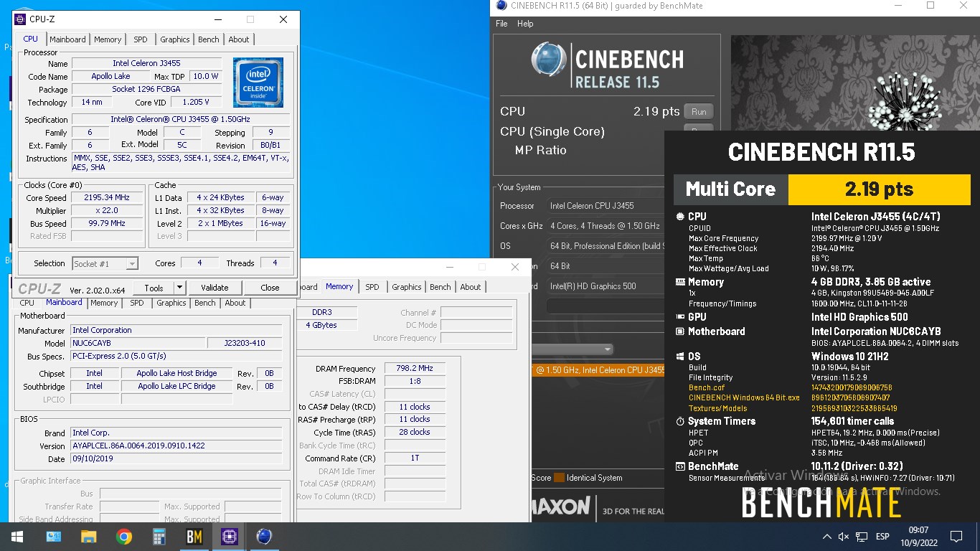
Task: Click the BenchMate section icon beside version 10.11.2
Action: point(680,466)
